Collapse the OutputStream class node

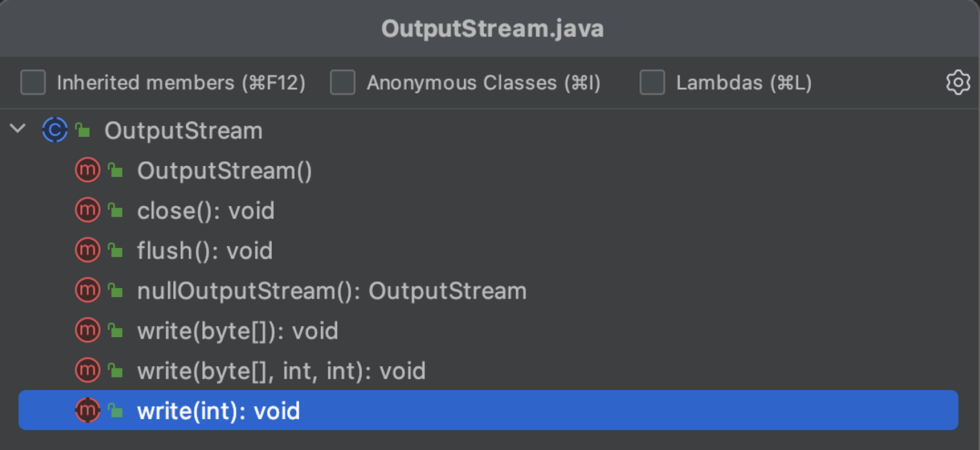(x=18, y=129)
